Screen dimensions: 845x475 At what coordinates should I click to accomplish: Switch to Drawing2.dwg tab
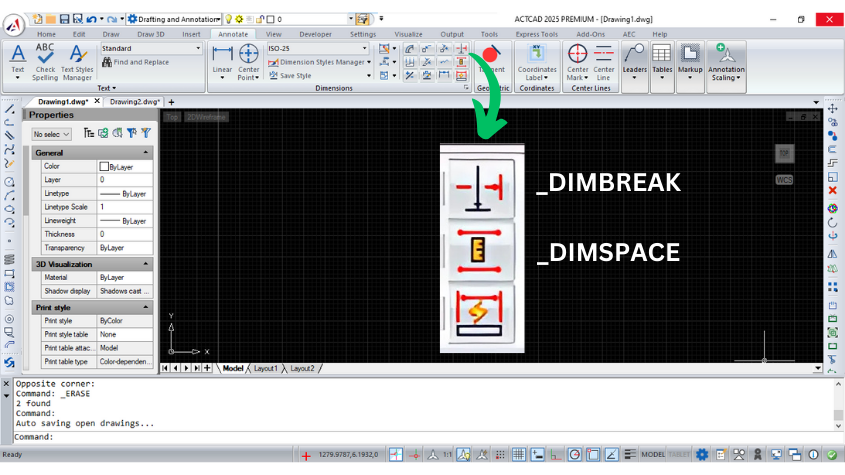[134, 101]
